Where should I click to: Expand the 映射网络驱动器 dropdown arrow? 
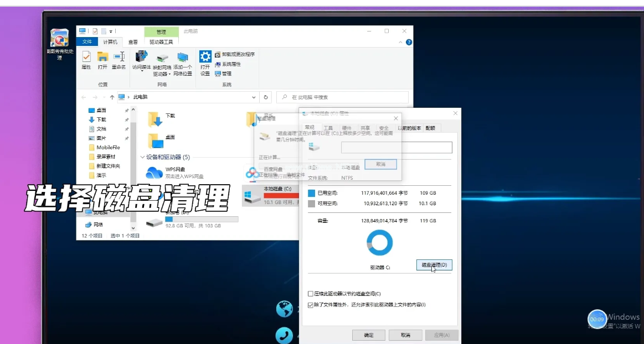[169, 74]
